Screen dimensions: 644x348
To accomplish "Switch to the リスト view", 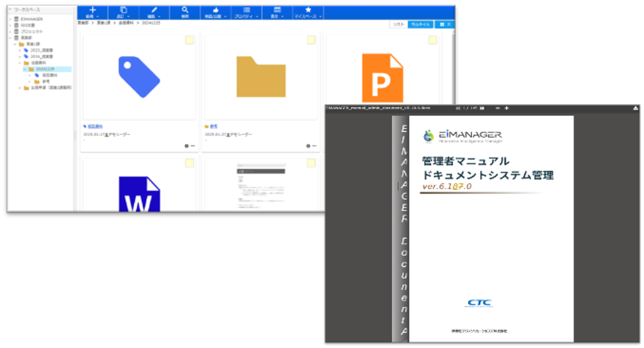I will point(399,25).
